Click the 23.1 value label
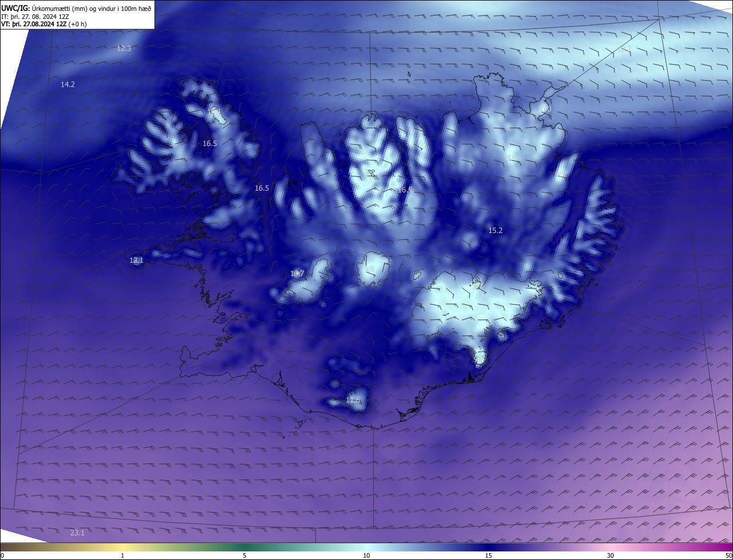 pyautogui.click(x=77, y=533)
